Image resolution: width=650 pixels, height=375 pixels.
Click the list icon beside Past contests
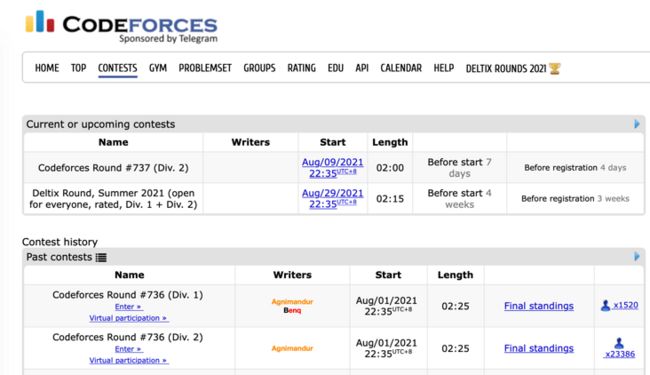101,257
